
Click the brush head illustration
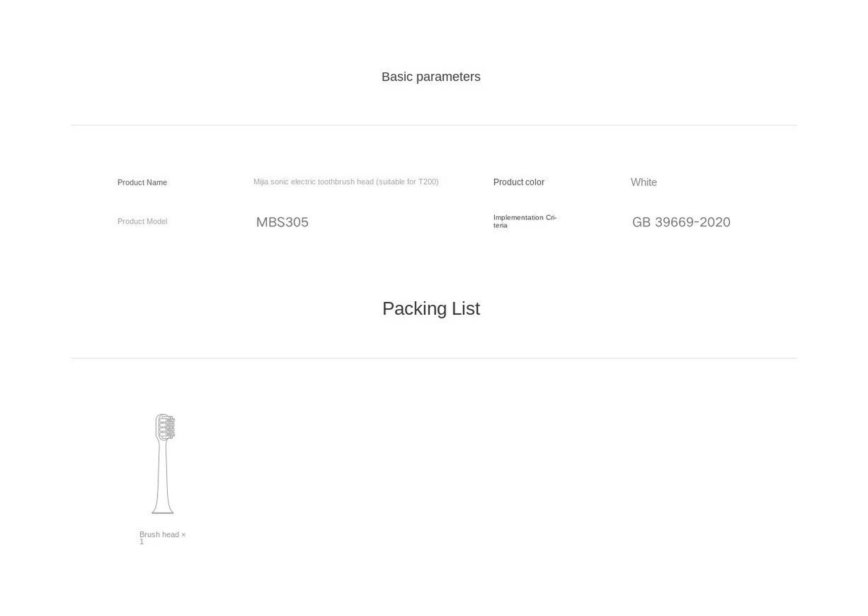[x=163, y=464]
